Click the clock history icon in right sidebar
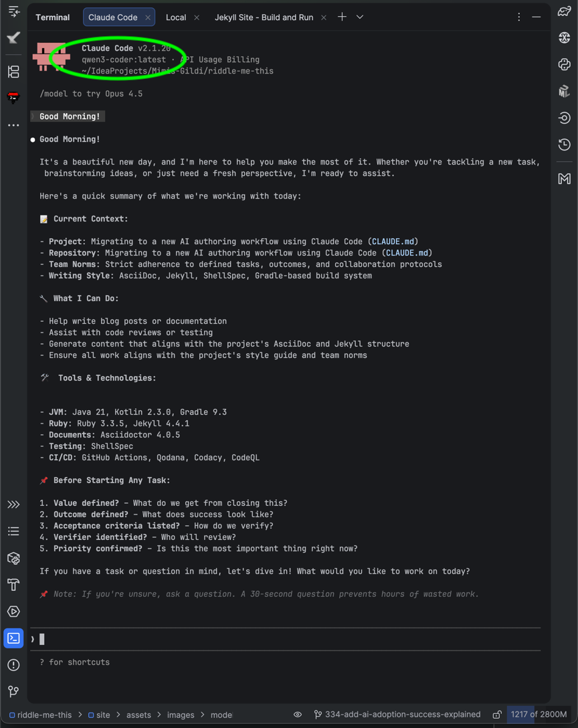Viewport: 578px width, 728px height. (x=564, y=145)
